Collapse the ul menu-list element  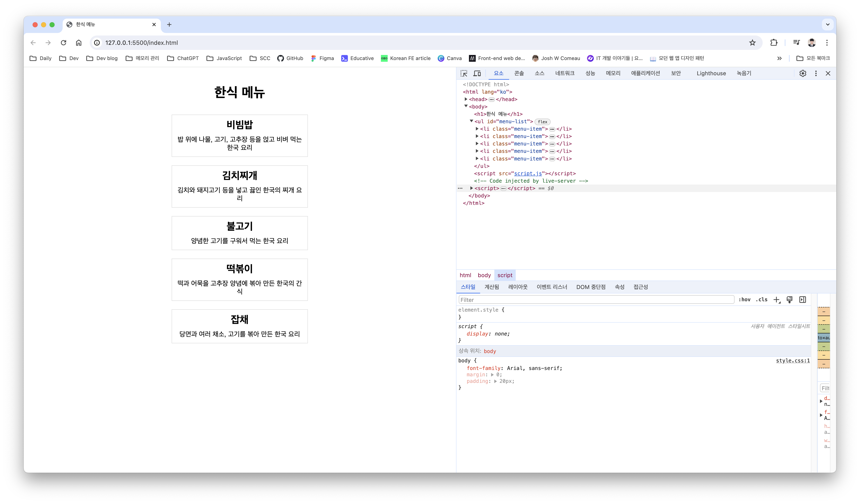pos(471,121)
